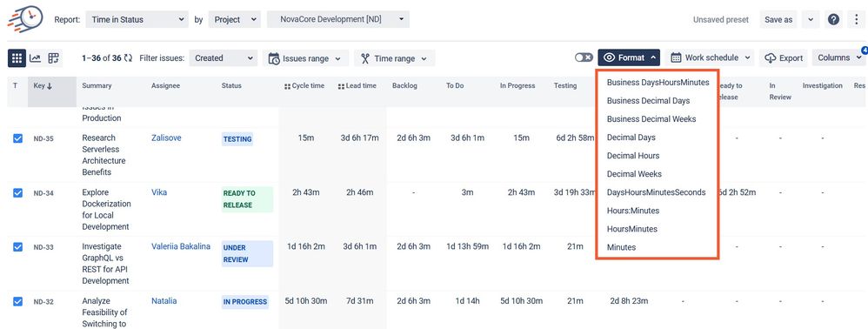Open the by Project dropdown
Viewport: 868px width, 329px height.
234,19
